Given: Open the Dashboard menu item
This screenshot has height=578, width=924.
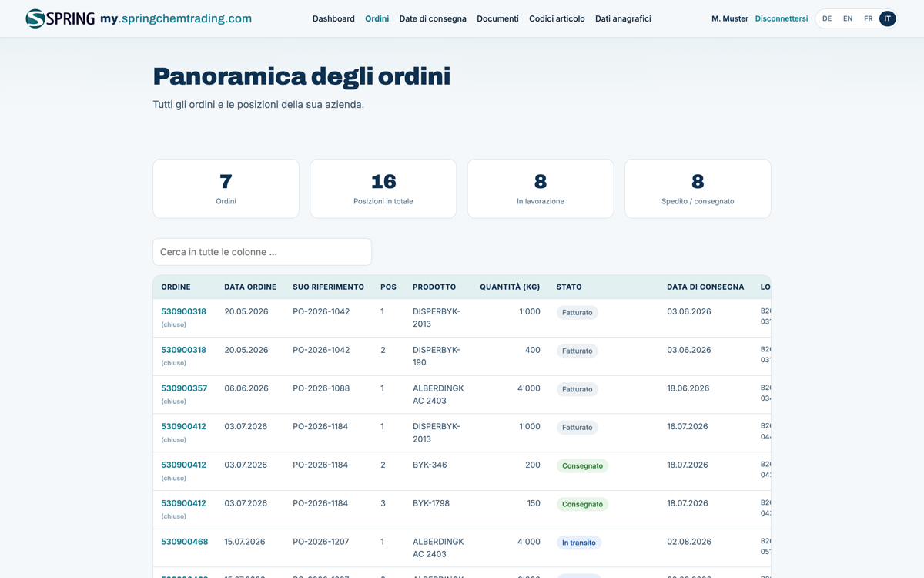Looking at the screenshot, I should 333,18.
